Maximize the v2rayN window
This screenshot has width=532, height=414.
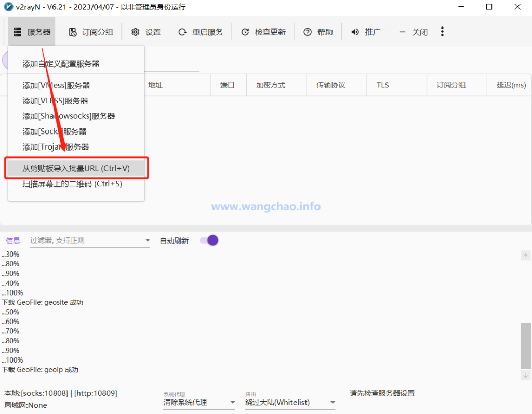click(x=489, y=7)
